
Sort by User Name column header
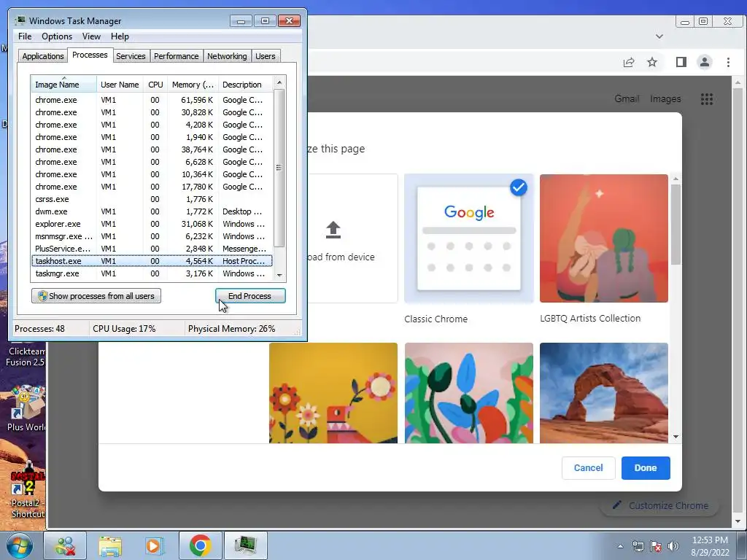(120, 85)
